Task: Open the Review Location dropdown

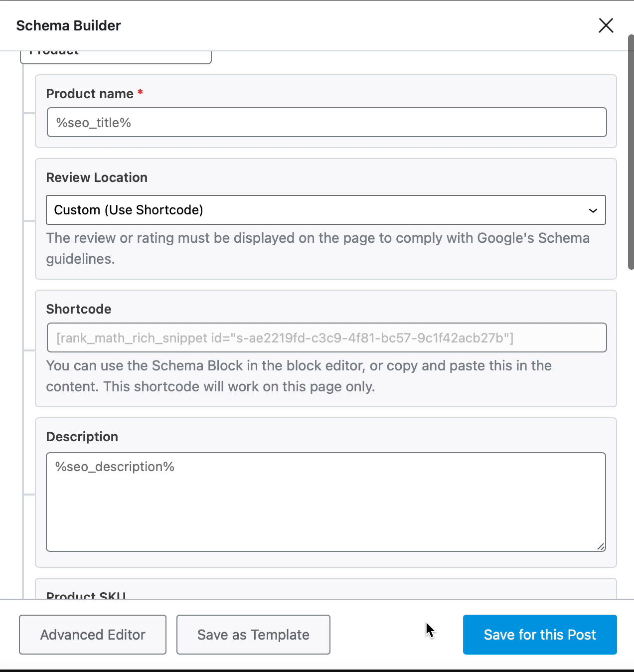Action: (x=325, y=210)
